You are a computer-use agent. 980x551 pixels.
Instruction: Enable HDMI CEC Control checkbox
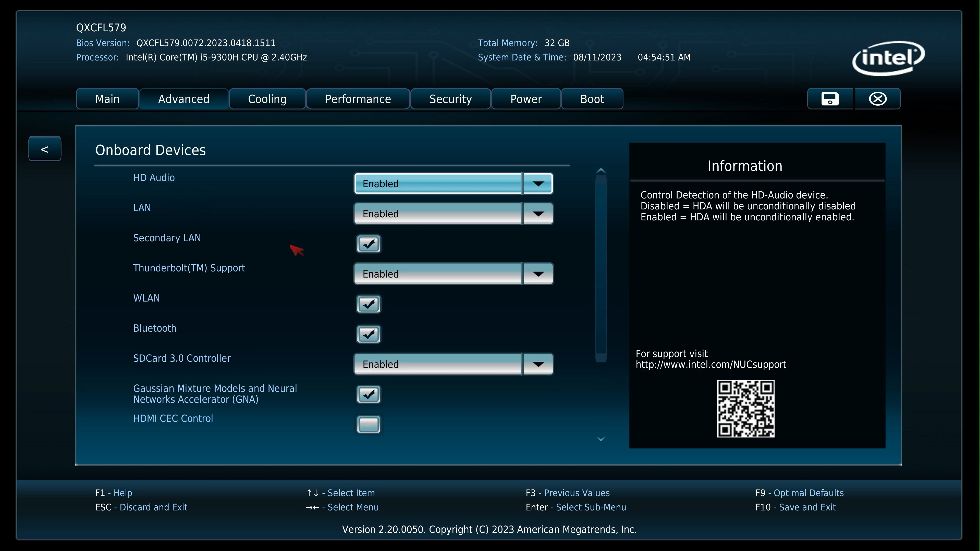tap(368, 424)
